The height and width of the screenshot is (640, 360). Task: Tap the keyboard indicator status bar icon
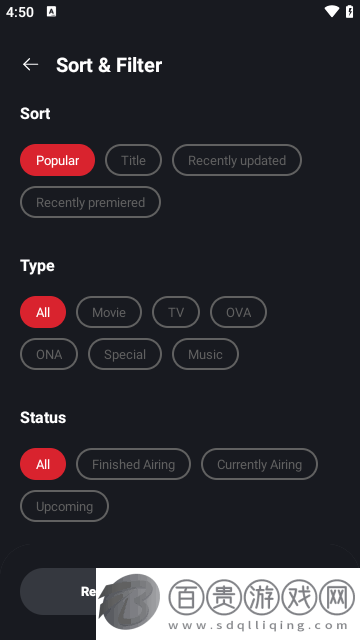click(x=51, y=11)
